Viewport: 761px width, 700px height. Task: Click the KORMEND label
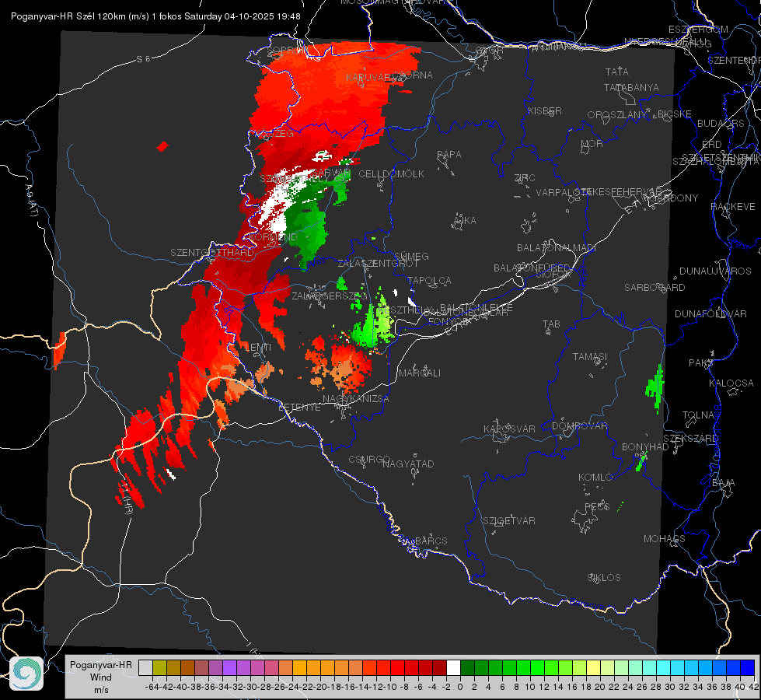(x=272, y=237)
